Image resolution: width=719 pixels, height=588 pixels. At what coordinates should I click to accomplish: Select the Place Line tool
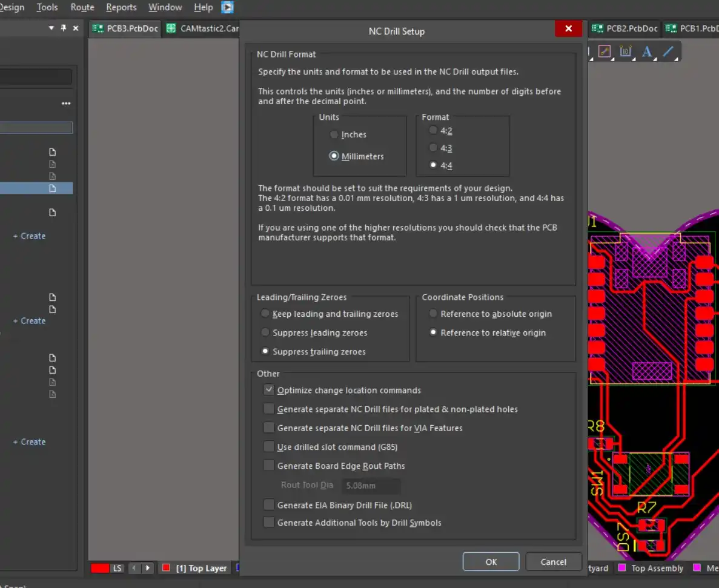668,51
